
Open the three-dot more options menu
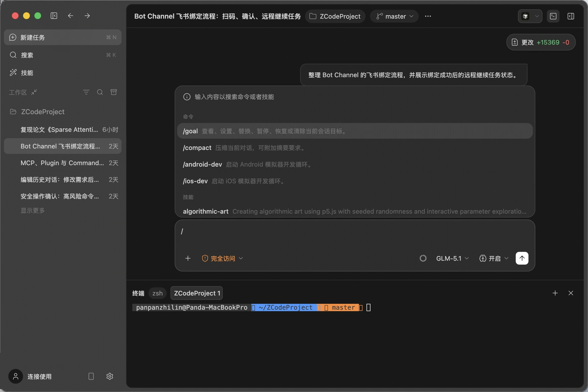point(428,16)
